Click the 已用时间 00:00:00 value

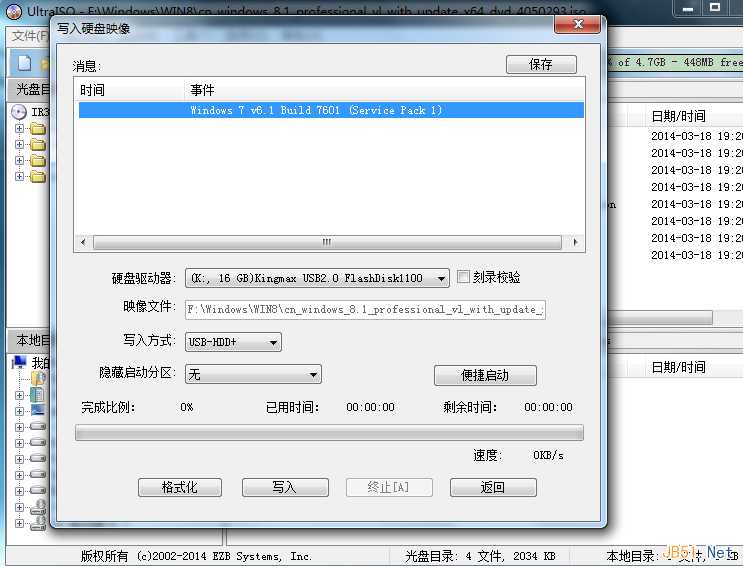(370, 407)
